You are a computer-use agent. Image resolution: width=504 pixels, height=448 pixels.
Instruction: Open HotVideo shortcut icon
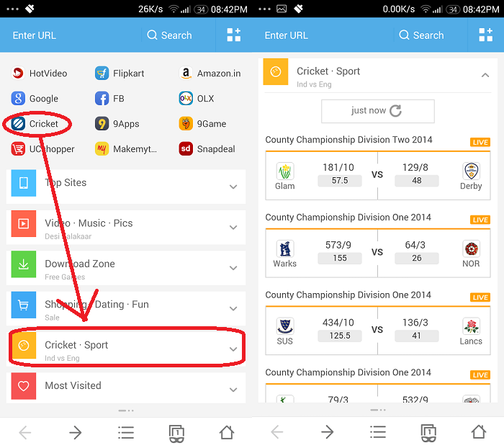[x=18, y=73]
